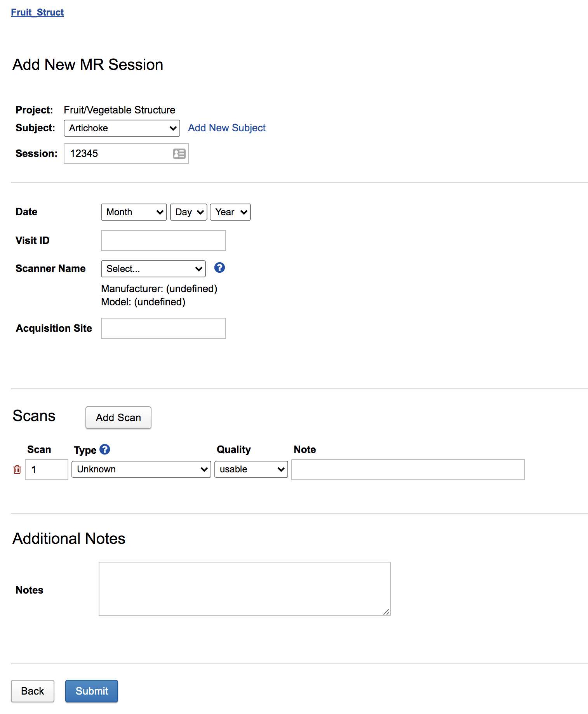Open the Year dropdown

click(x=230, y=212)
